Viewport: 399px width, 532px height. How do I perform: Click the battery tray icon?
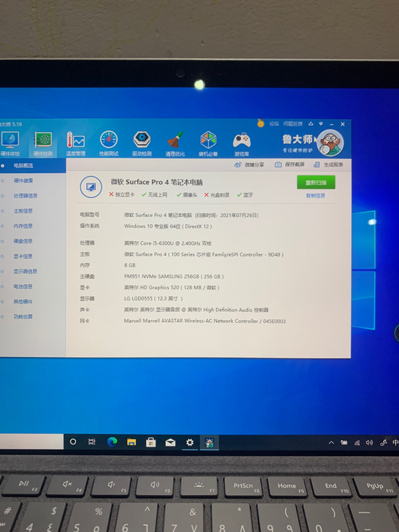click(x=344, y=443)
